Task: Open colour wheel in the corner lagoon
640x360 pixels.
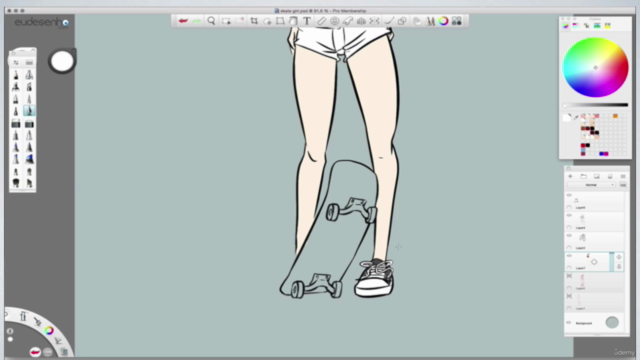Action: tap(49, 330)
